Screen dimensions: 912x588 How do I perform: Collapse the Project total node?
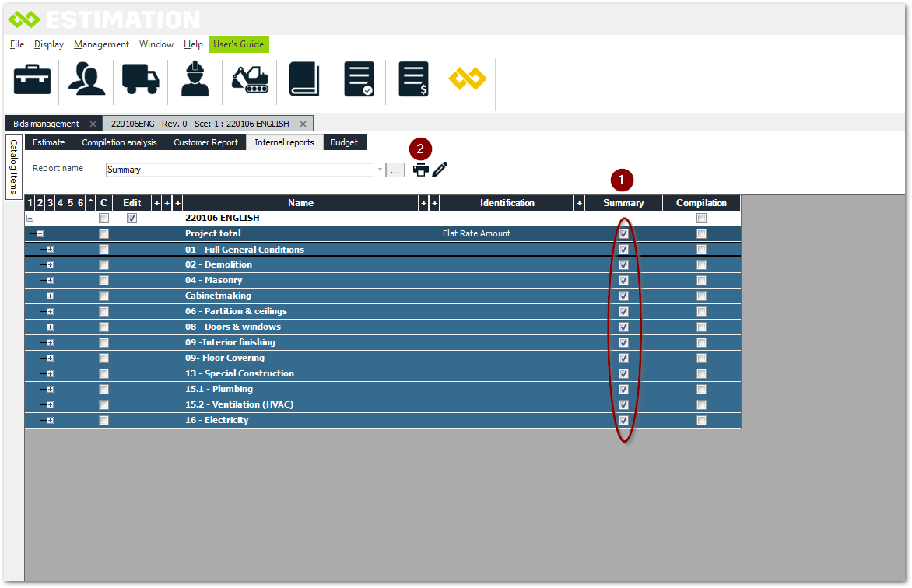[40, 233]
